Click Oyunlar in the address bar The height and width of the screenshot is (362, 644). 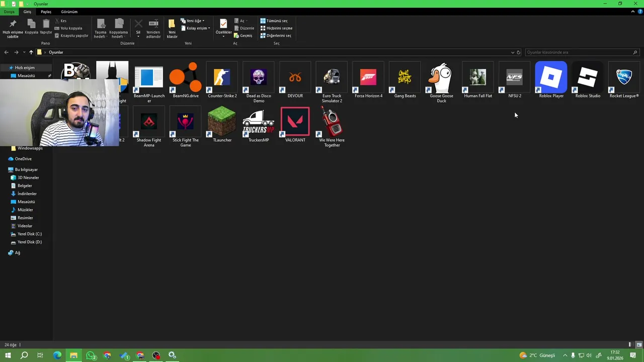(x=56, y=52)
